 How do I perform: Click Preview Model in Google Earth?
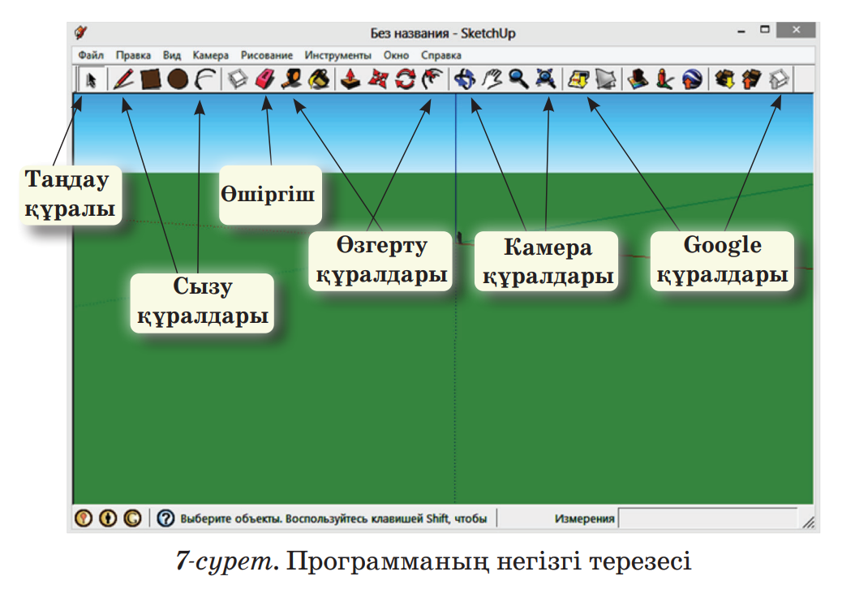692,80
